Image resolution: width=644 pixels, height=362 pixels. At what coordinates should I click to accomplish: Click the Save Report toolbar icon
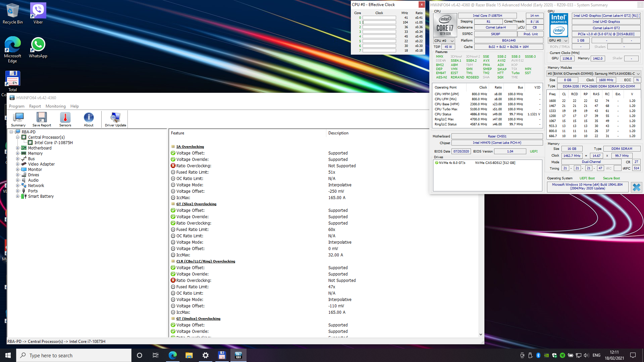42,119
